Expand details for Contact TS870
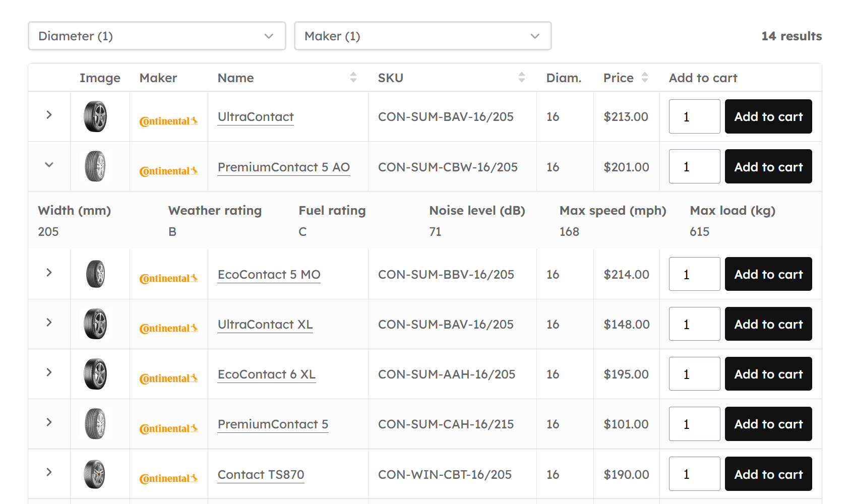Image resolution: width=851 pixels, height=504 pixels. tap(48, 473)
